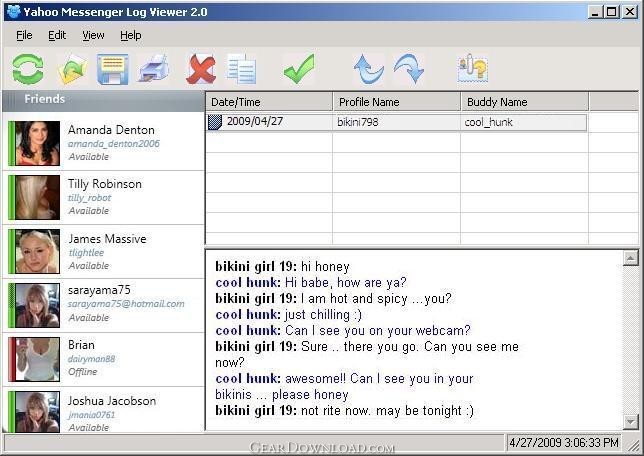Viewport: 644px width, 456px height.
Task: Select Brian's profile photo
Action: 37,359
